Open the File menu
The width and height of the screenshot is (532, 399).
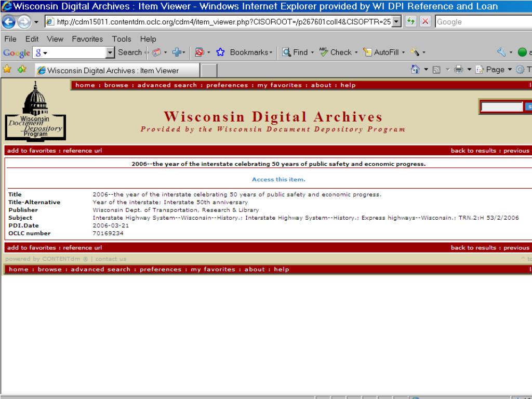point(10,39)
